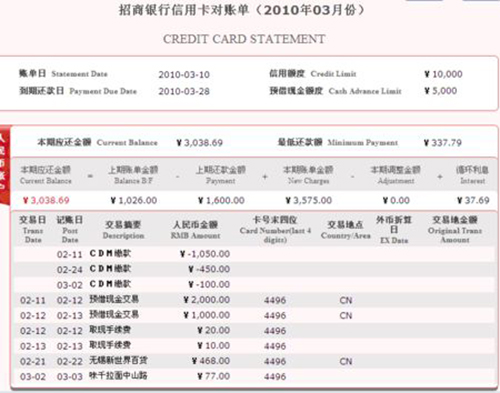Click the Post Date column header

(x=70, y=229)
